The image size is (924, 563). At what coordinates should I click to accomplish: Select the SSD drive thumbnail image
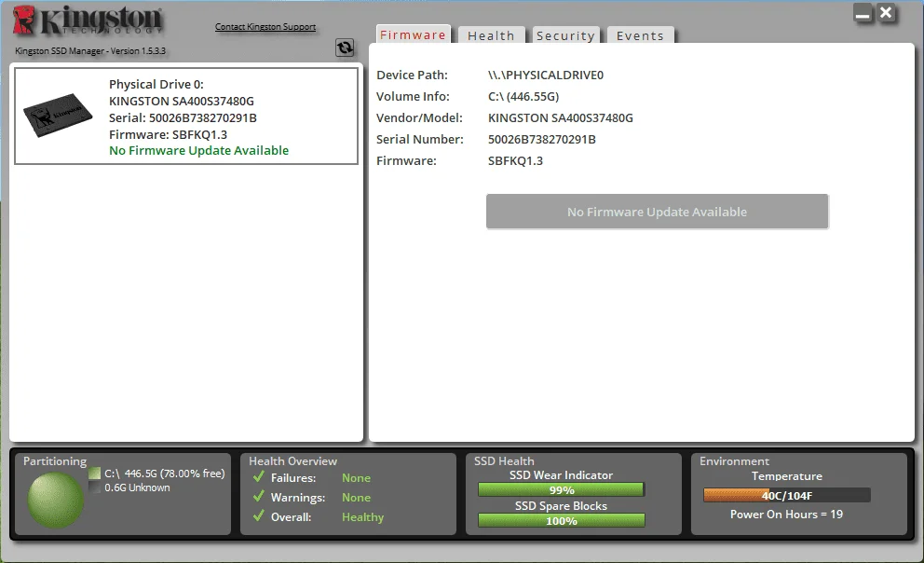click(x=58, y=115)
